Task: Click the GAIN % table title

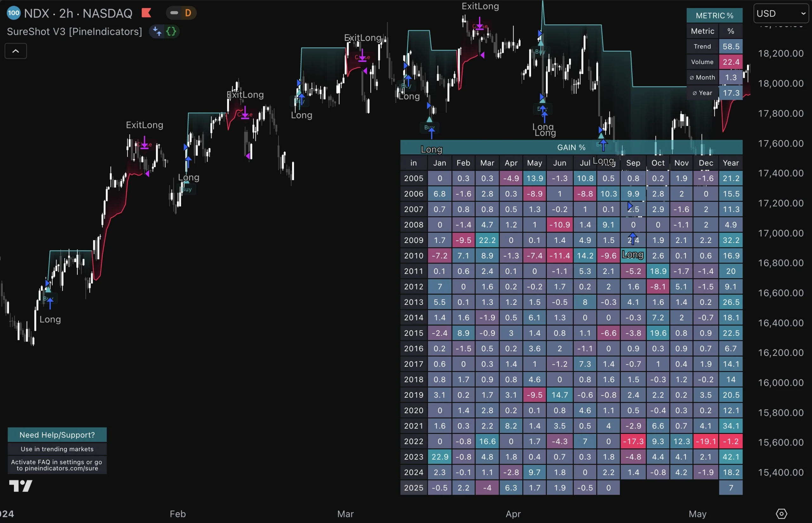Action: pos(572,147)
